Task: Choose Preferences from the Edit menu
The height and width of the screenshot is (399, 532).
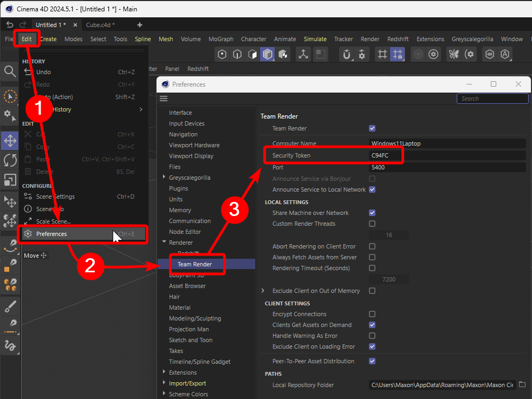Action: click(83, 234)
